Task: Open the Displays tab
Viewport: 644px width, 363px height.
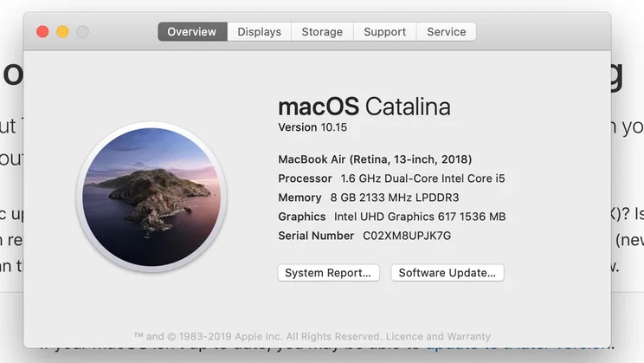Action: (x=259, y=32)
